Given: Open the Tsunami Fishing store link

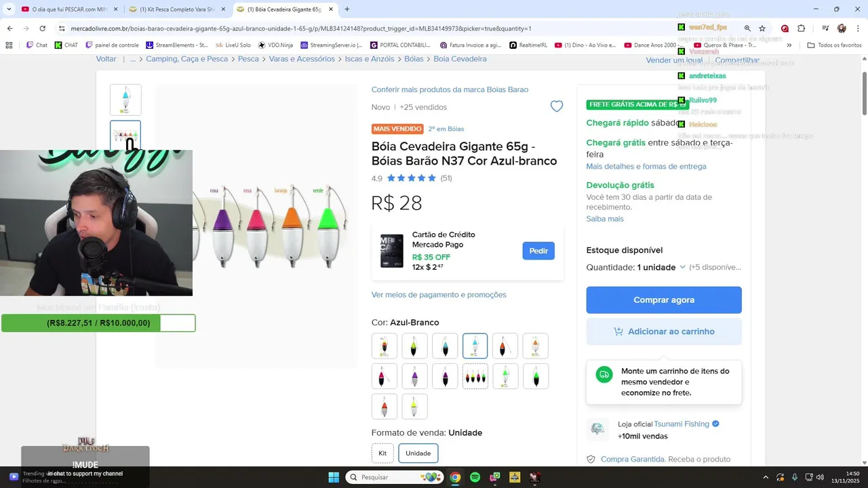Looking at the screenshot, I should pos(682,424).
